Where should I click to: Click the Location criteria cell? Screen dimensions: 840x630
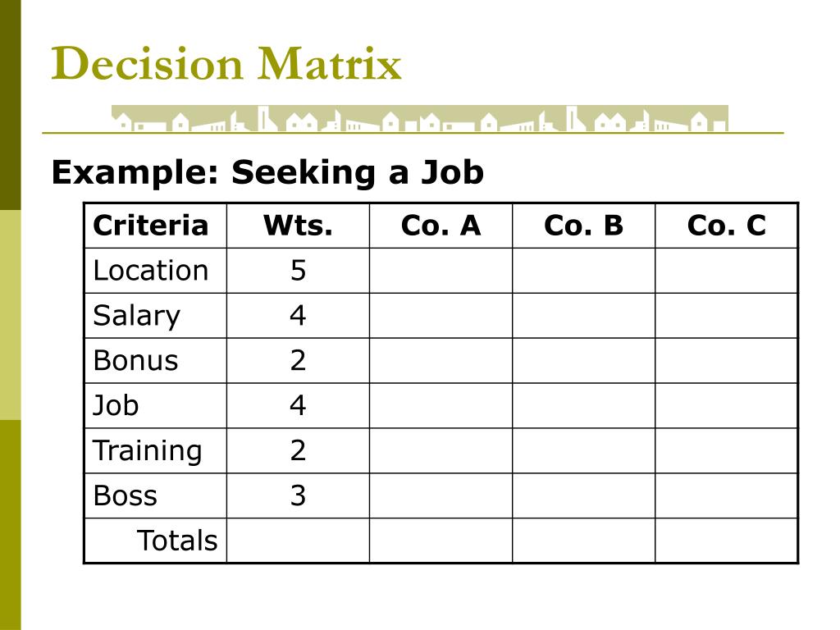pos(155,270)
